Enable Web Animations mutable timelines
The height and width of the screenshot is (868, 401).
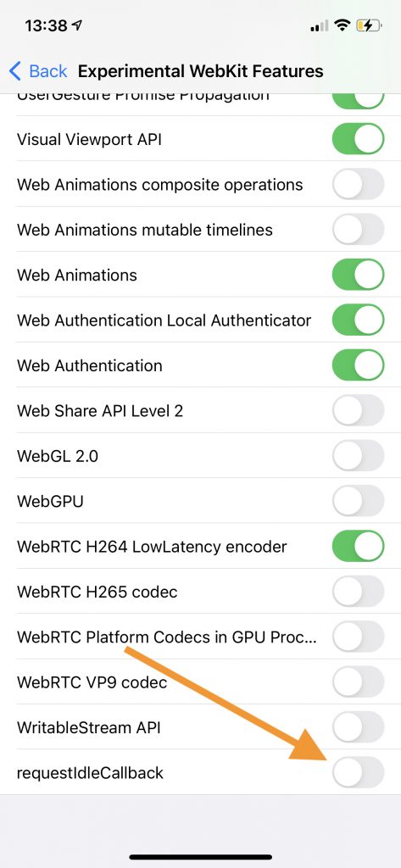358,229
